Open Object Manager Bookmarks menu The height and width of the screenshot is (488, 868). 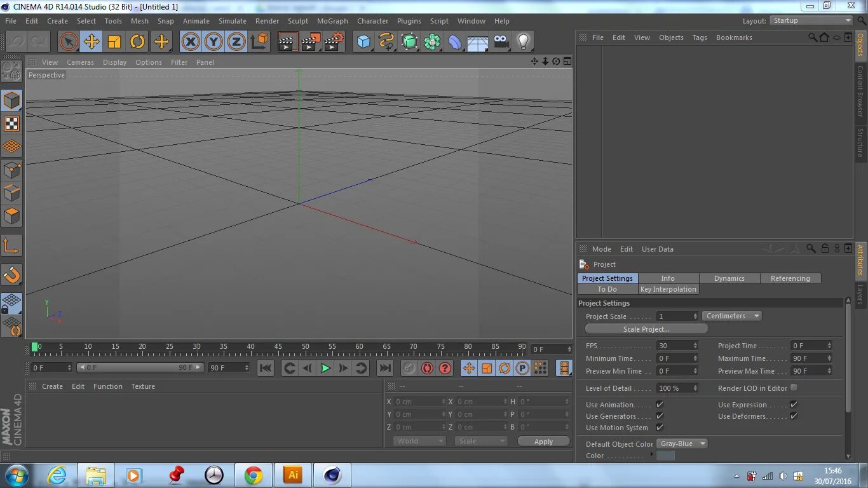(x=734, y=37)
